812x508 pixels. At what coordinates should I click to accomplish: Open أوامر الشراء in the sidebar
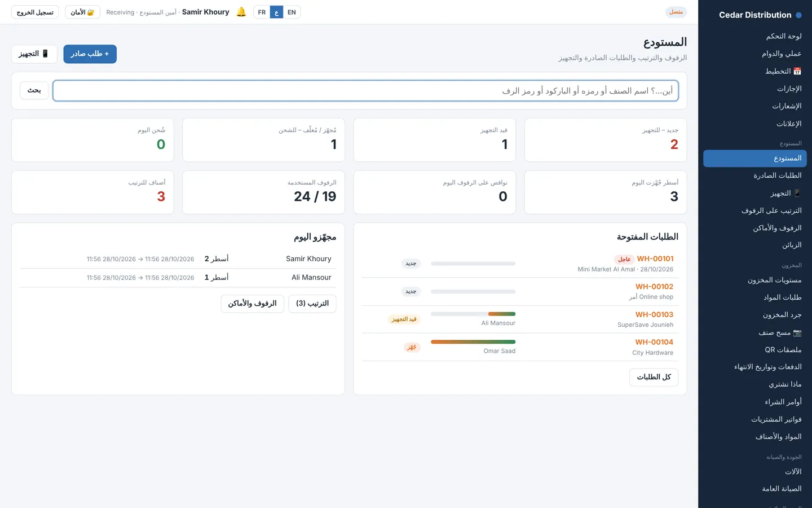[755, 402]
